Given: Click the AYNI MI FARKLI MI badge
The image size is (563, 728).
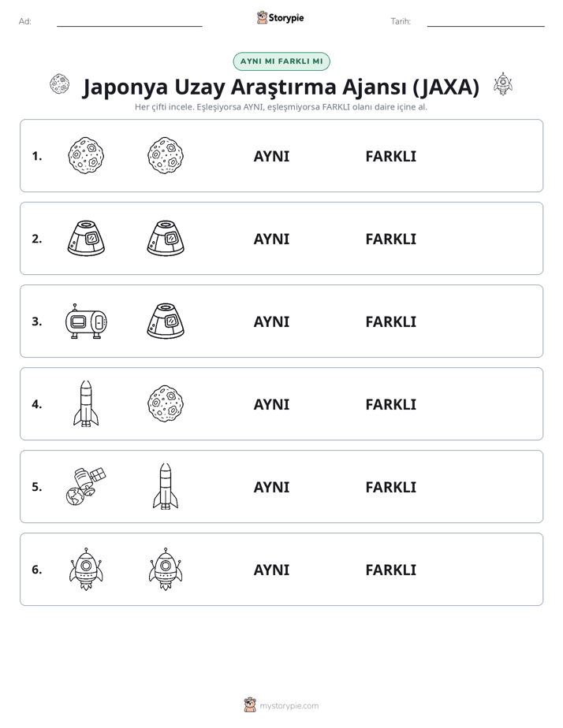Looking at the screenshot, I should pyautogui.click(x=281, y=61).
